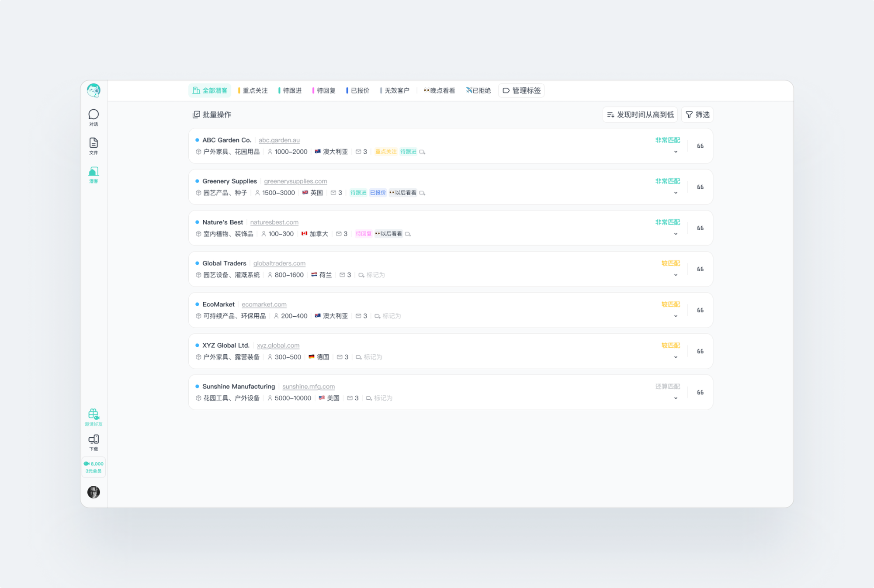Click the quote icon on Nature's Best row

(700, 228)
